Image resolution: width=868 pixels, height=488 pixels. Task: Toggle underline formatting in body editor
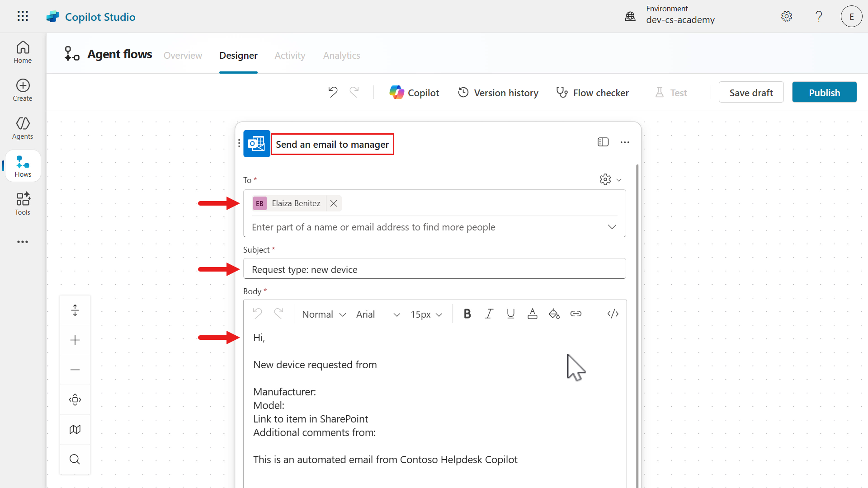(511, 314)
